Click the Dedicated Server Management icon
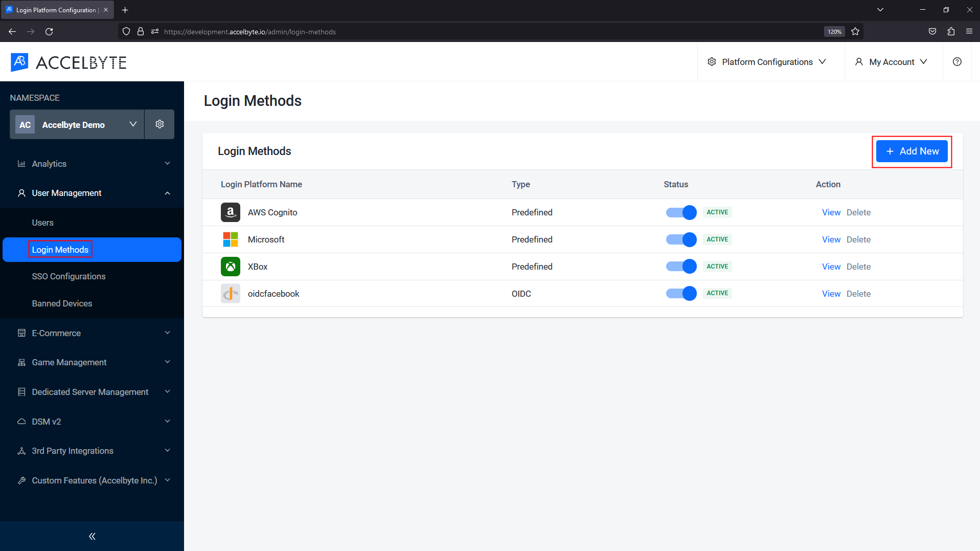 click(x=21, y=392)
